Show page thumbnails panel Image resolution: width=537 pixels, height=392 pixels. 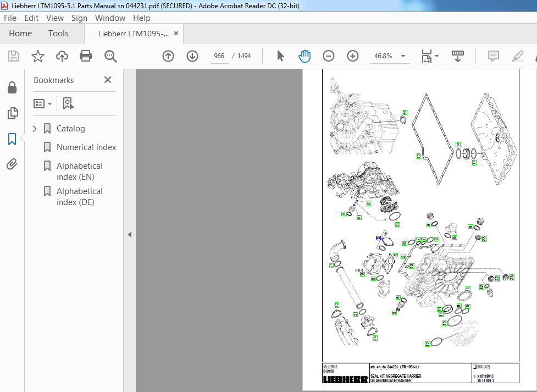coord(12,113)
